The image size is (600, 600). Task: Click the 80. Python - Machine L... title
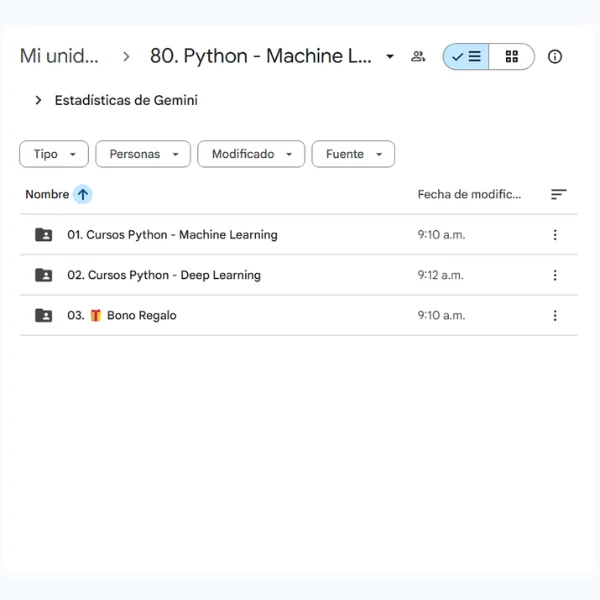[x=261, y=56]
